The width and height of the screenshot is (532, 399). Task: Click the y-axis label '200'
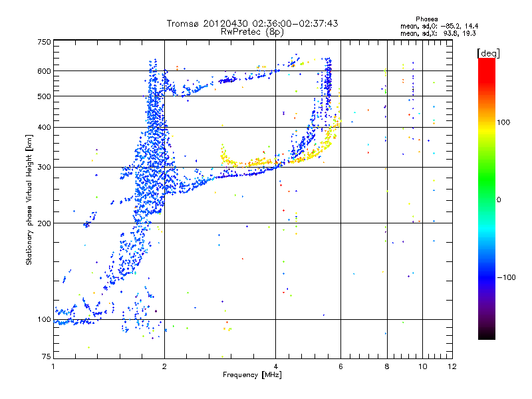click(44, 223)
